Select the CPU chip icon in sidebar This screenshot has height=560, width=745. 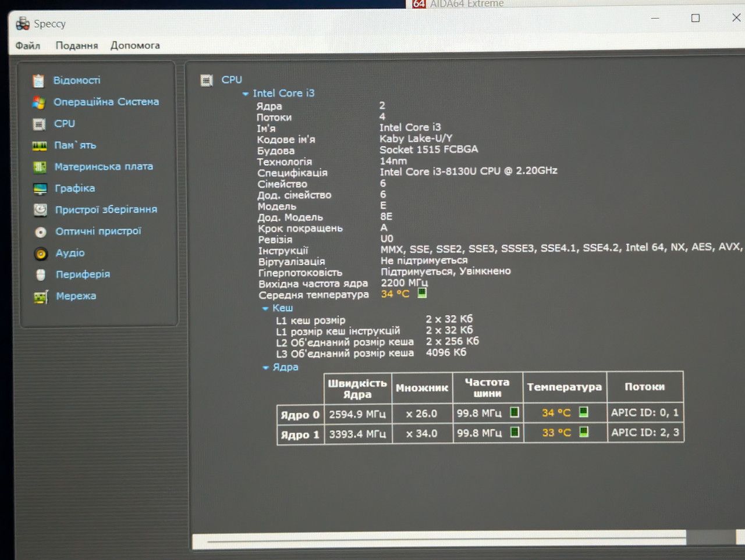click(x=39, y=124)
